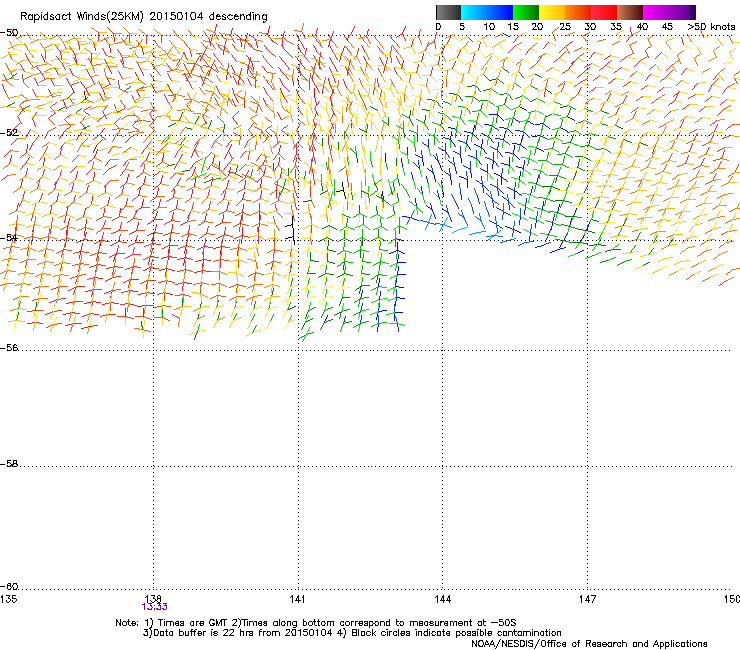Image resolution: width=740 pixels, height=650 pixels.
Task: Click the "-58" latitude axis label
Action: click(x=9, y=464)
